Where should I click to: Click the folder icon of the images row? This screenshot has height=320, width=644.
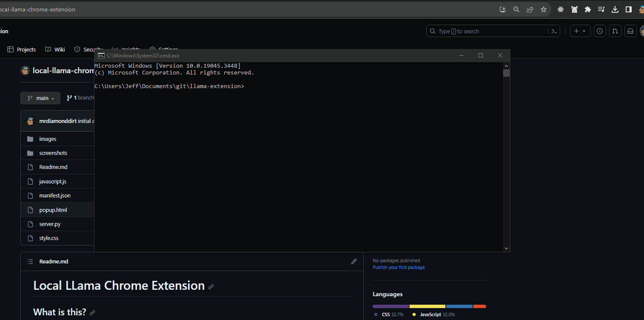pos(30,139)
